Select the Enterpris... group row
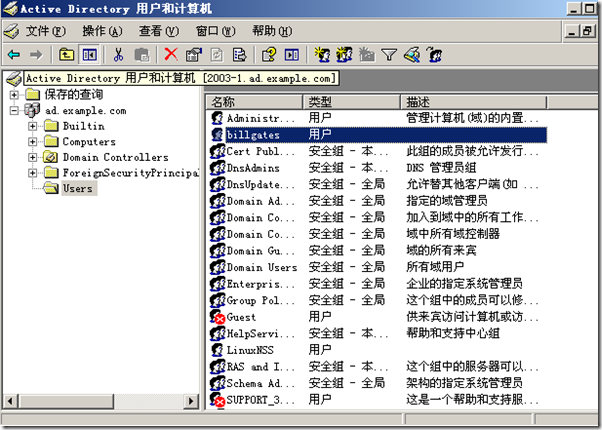Screen dimensions: 602x430 (x=378, y=284)
